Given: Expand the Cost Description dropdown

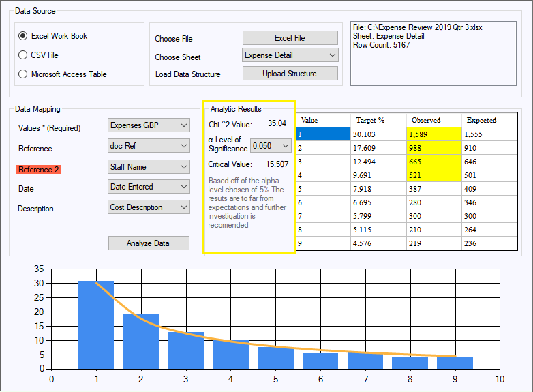Looking at the screenshot, I should tap(149, 207).
